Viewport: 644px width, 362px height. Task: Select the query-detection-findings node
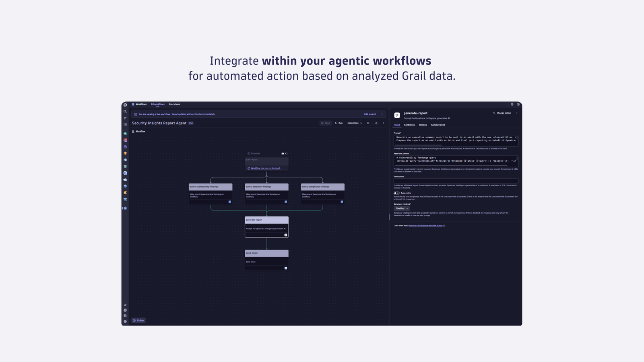pos(266,193)
